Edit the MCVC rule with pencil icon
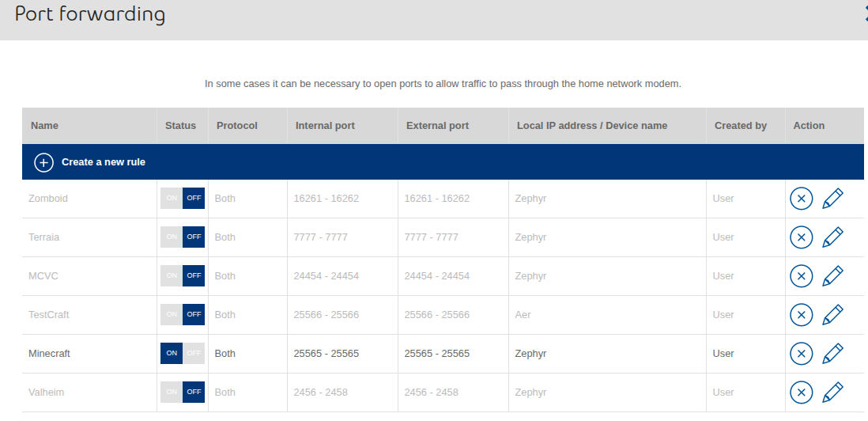868x421 pixels. [832, 276]
